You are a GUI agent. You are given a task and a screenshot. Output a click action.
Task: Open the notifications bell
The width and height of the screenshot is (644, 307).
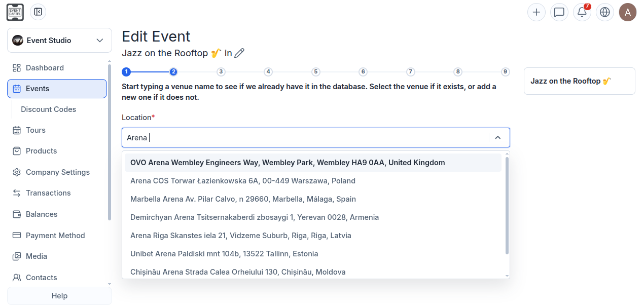pyautogui.click(x=582, y=12)
